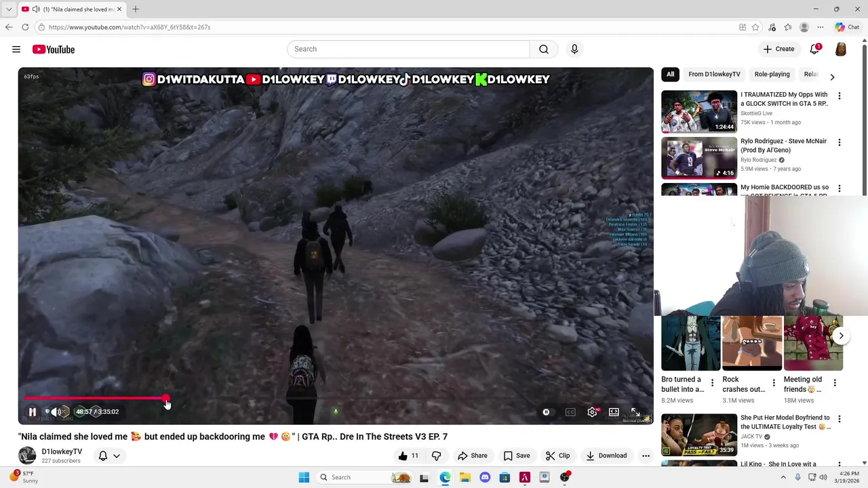Create a Clip of the video
The width and height of the screenshot is (868, 488).
coord(557,455)
